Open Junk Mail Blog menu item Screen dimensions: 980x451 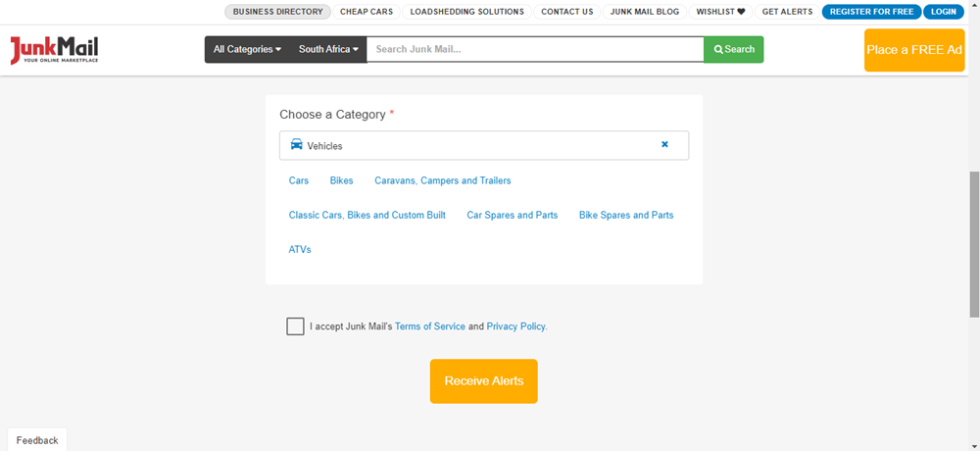(x=645, y=12)
